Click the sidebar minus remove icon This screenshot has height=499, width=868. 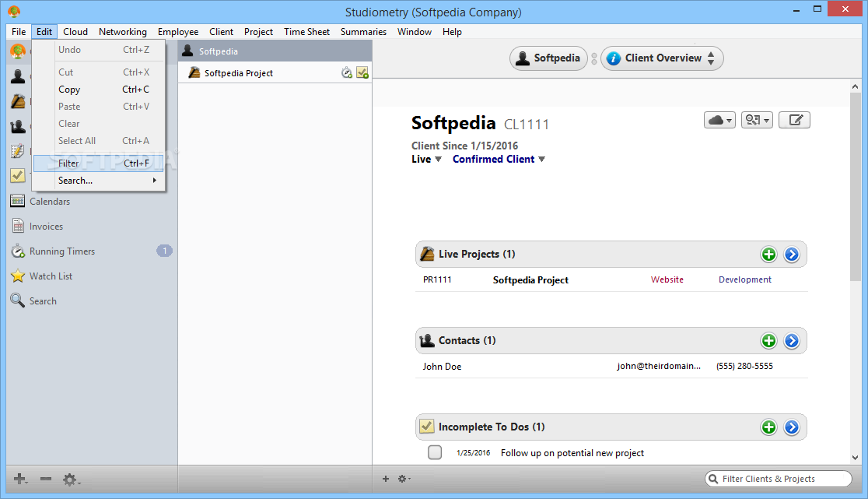46,479
